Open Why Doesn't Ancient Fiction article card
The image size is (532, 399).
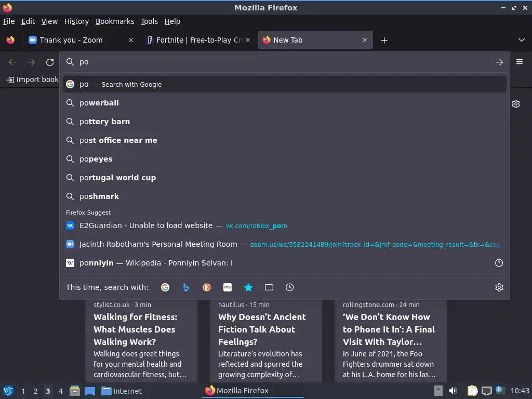[x=265, y=341]
